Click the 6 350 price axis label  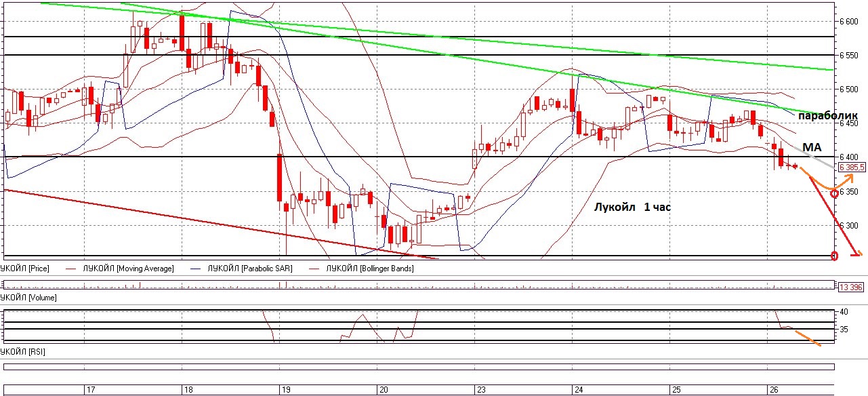pos(849,192)
